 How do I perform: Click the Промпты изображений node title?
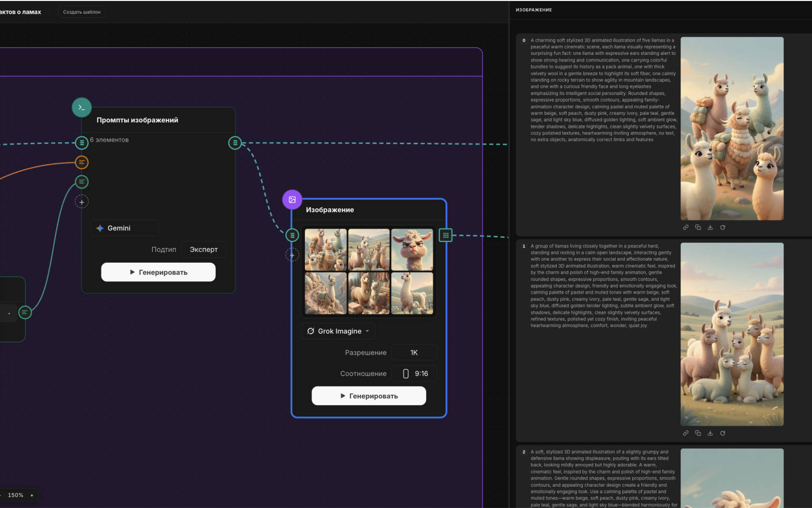point(138,120)
